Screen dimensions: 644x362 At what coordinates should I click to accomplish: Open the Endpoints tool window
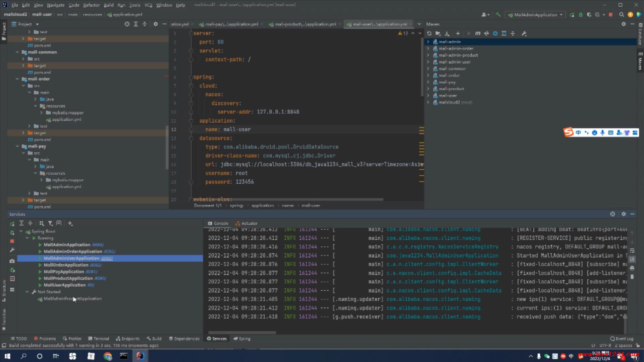(127, 339)
